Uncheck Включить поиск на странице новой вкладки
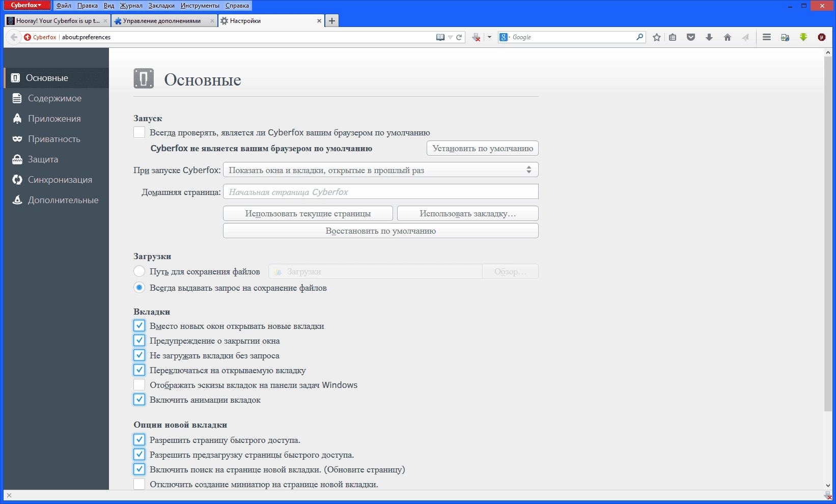Viewport: 836px width, 504px height. (139, 469)
